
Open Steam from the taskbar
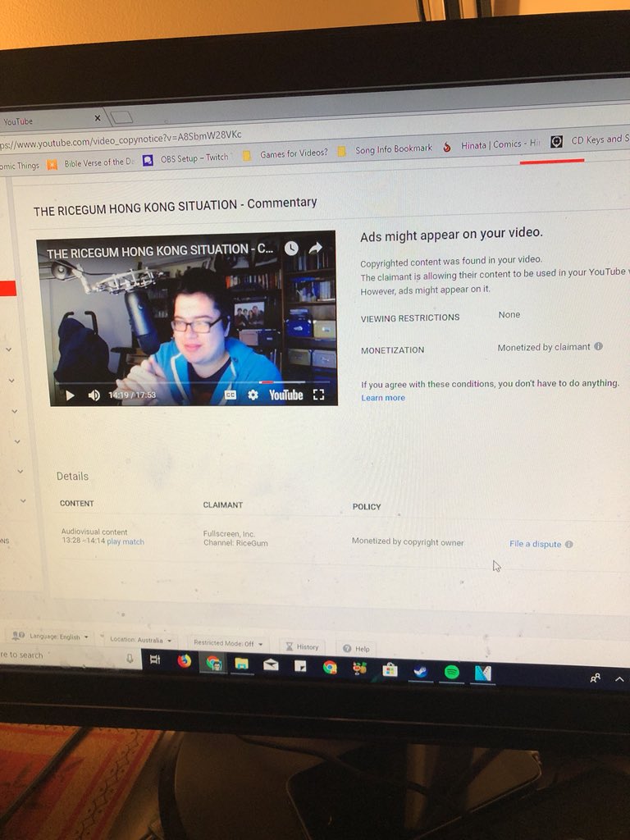[421, 671]
